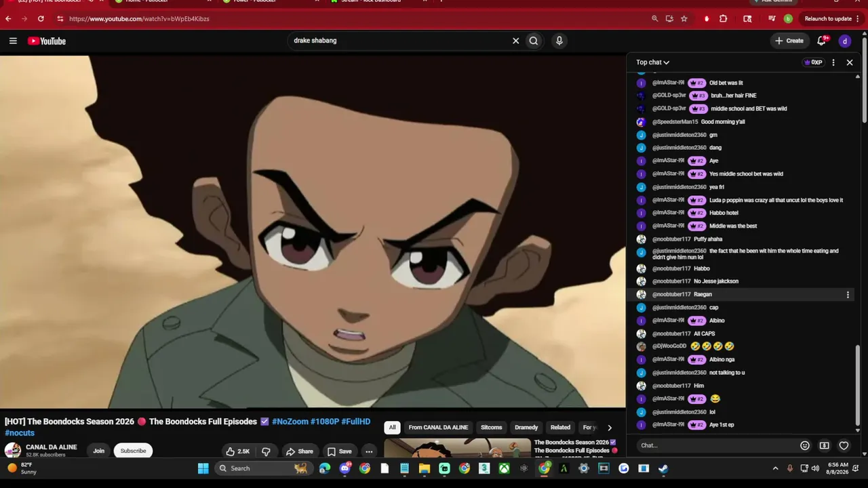
Task: Open the green Chrome profile avatar
Action: pos(788,19)
